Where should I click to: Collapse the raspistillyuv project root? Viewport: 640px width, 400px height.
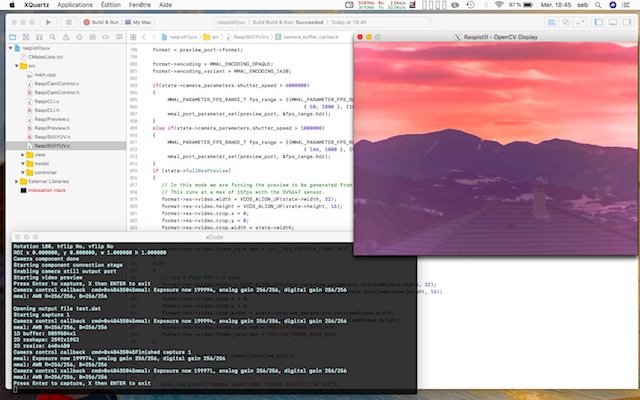click(x=11, y=48)
